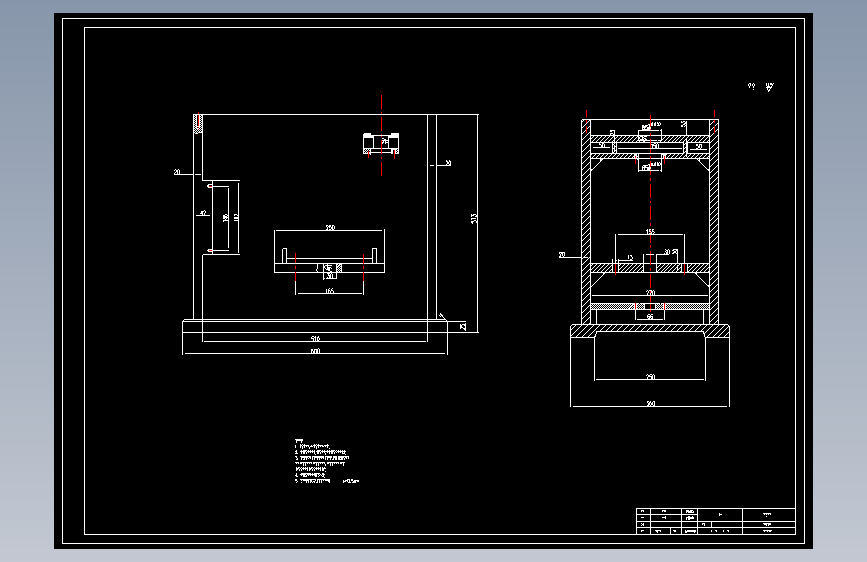Screen dimensions: 867x562
Task: Select the title block table at bottom right
Action: [x=715, y=521]
